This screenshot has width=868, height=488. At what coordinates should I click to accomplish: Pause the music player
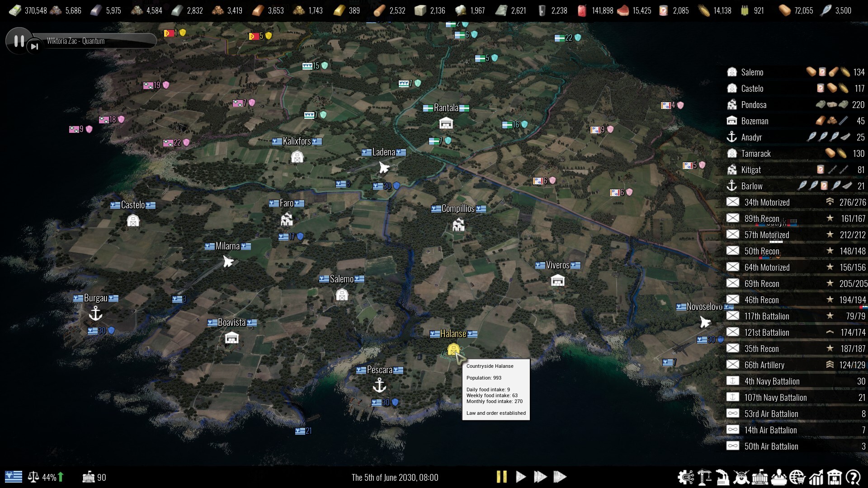pos(19,41)
